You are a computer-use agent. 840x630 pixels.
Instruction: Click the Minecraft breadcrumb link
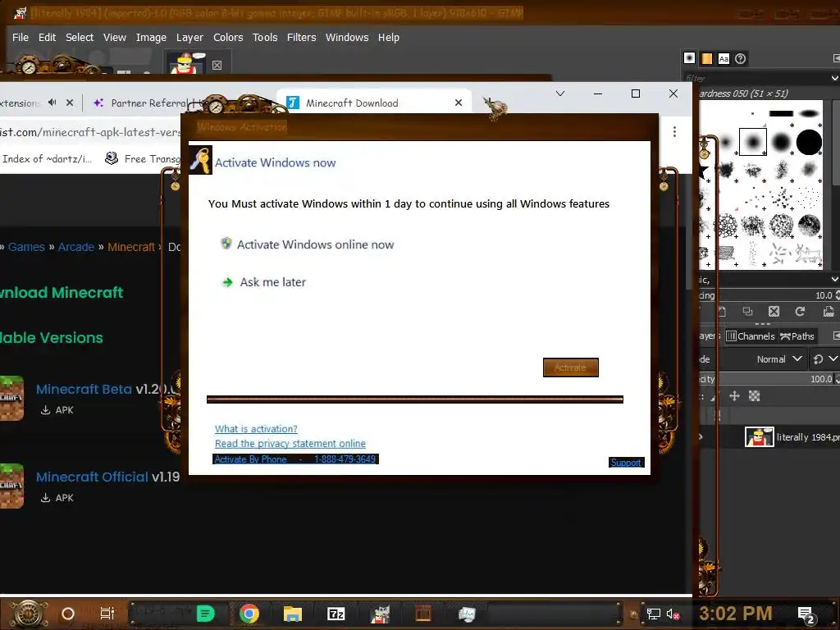(x=131, y=247)
